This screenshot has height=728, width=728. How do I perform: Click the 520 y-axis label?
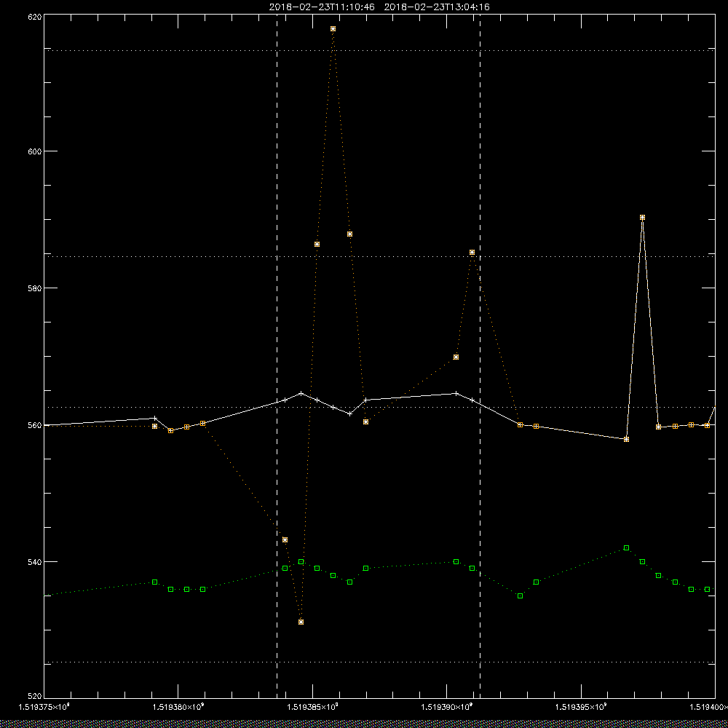[35, 696]
